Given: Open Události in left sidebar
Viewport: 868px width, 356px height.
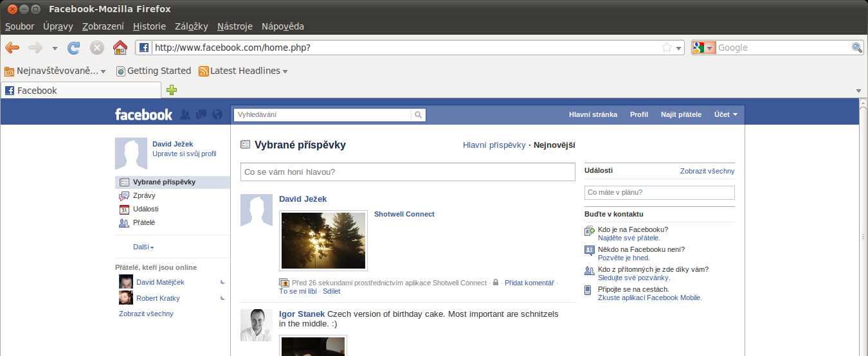Looking at the screenshot, I should click(x=146, y=209).
